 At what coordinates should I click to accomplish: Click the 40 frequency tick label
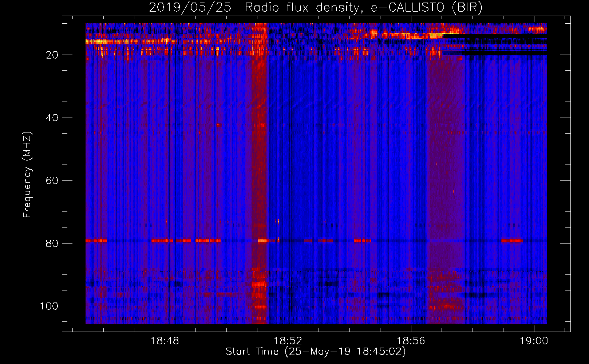tap(52, 118)
